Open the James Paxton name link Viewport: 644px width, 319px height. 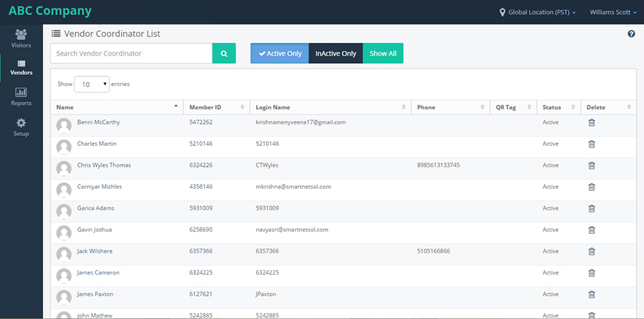pos(95,294)
